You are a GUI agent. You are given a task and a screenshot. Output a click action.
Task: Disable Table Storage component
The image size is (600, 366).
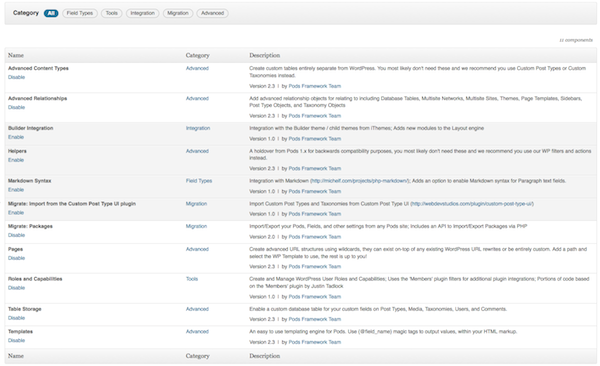click(16, 319)
